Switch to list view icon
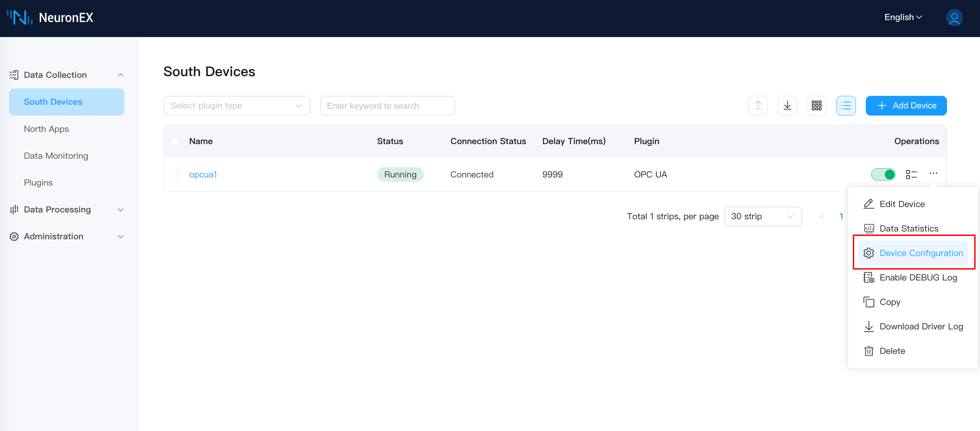Screen dimensions: 980x431 846,105
